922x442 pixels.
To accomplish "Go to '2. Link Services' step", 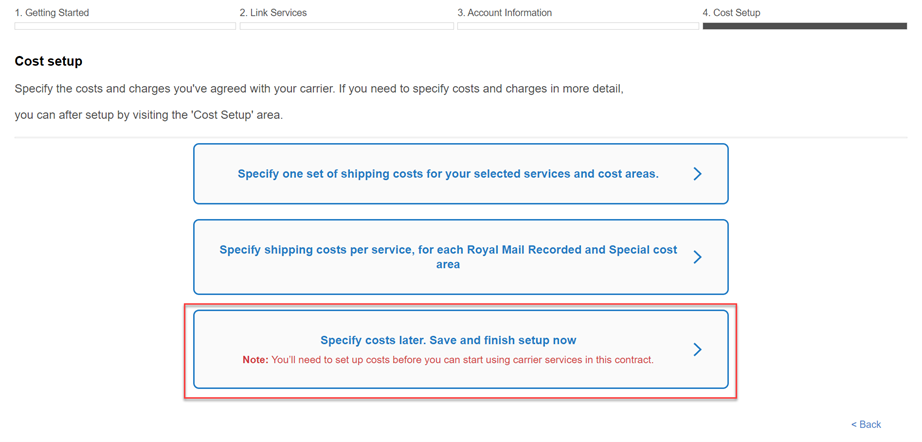I will (x=273, y=12).
